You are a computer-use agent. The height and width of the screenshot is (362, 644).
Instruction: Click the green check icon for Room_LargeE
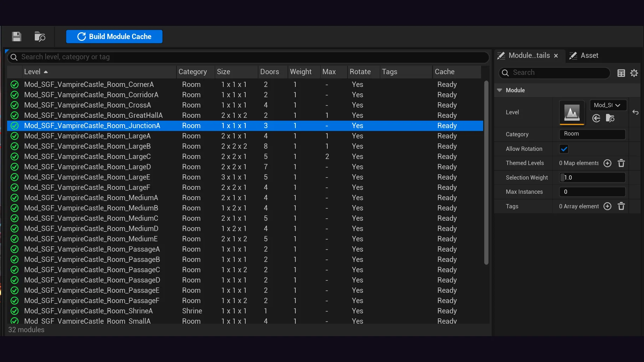tap(15, 177)
